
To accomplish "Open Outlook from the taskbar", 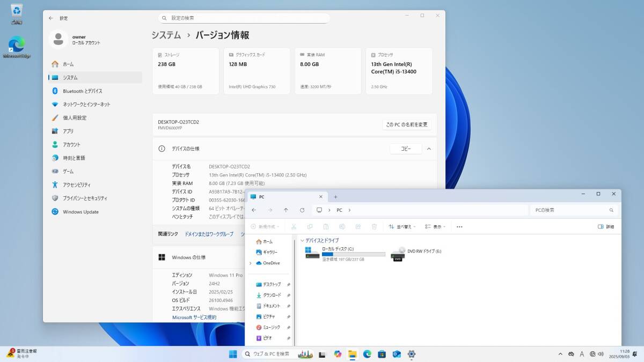I will coord(397,354).
